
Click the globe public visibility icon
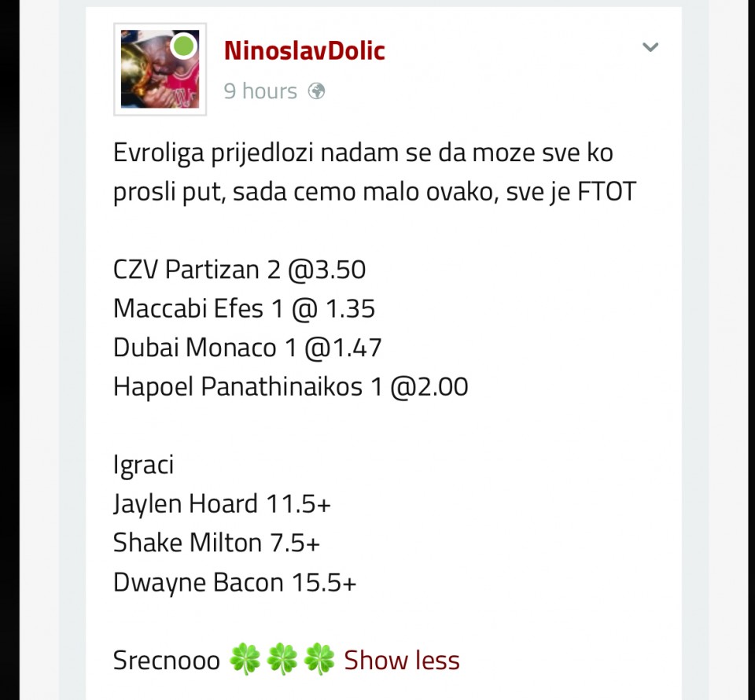click(316, 91)
